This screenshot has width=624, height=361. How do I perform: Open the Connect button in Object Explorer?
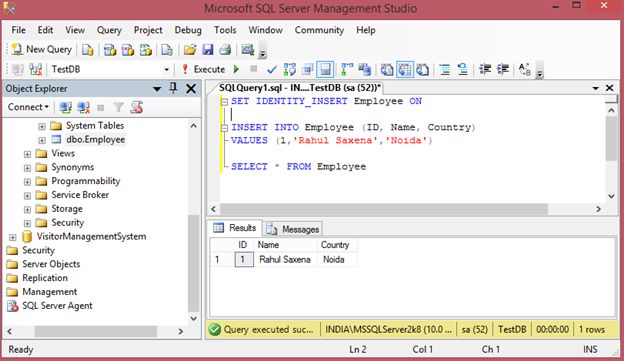click(28, 107)
